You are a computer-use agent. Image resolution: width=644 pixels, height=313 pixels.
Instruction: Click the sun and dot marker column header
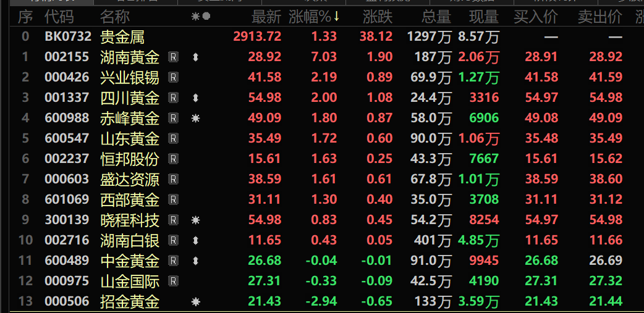(201, 17)
